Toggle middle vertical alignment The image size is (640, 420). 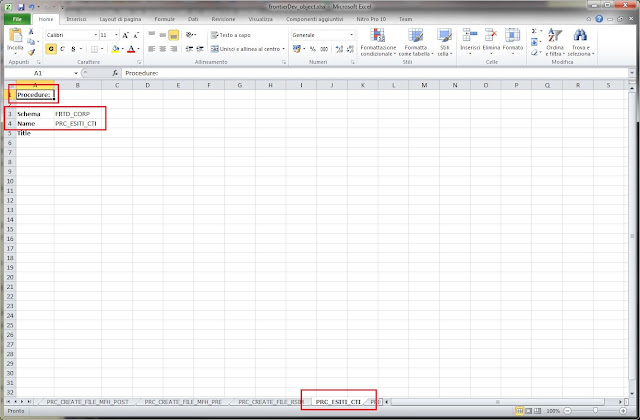(162, 35)
